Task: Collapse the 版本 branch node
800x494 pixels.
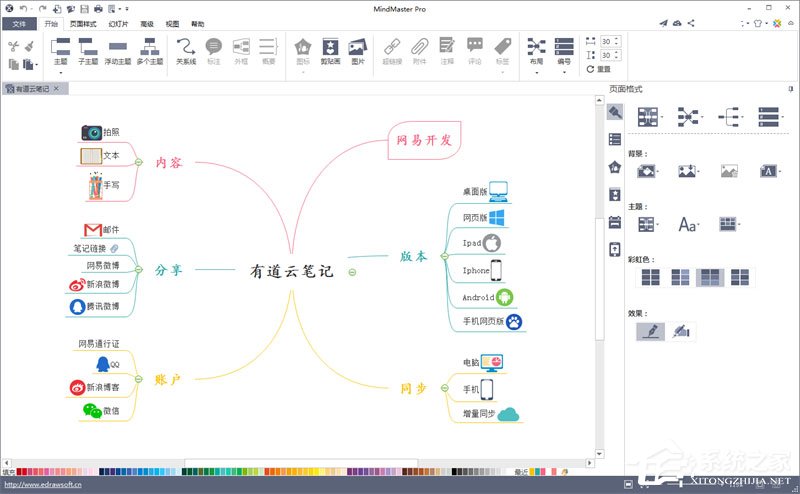Action: [x=444, y=256]
